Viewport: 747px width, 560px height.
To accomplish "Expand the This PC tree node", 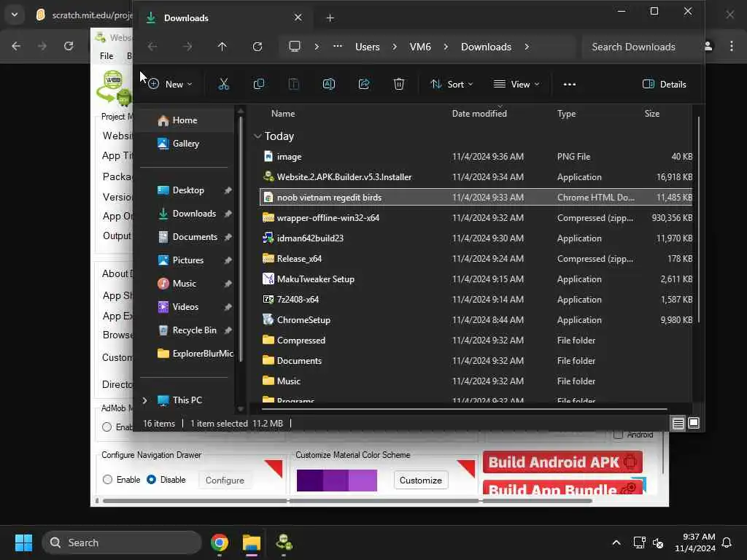I will tap(145, 400).
